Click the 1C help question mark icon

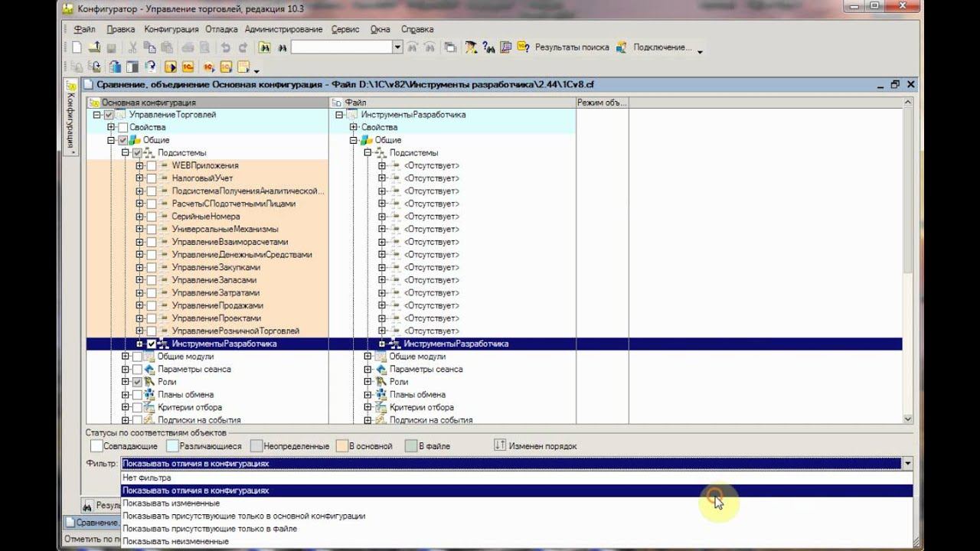point(524,47)
